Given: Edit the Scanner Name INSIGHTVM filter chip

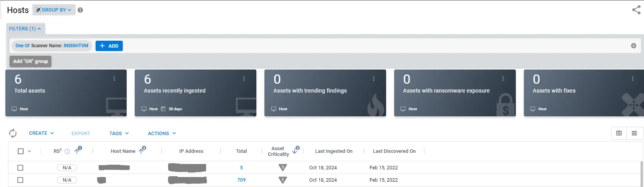Looking at the screenshot, I should 52,46.
